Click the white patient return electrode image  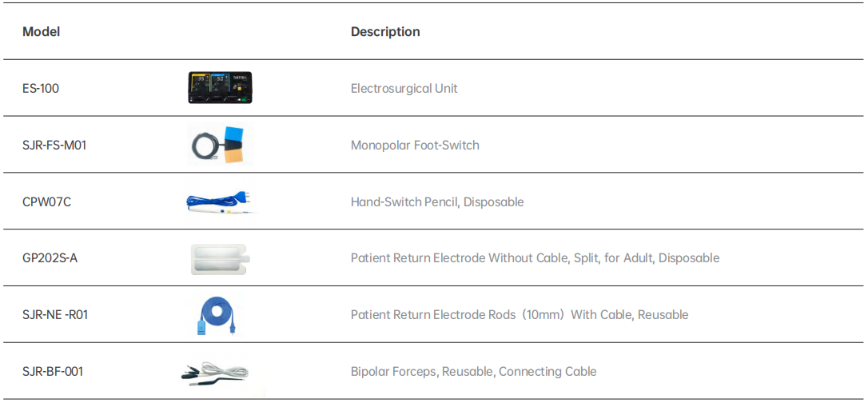click(221, 258)
